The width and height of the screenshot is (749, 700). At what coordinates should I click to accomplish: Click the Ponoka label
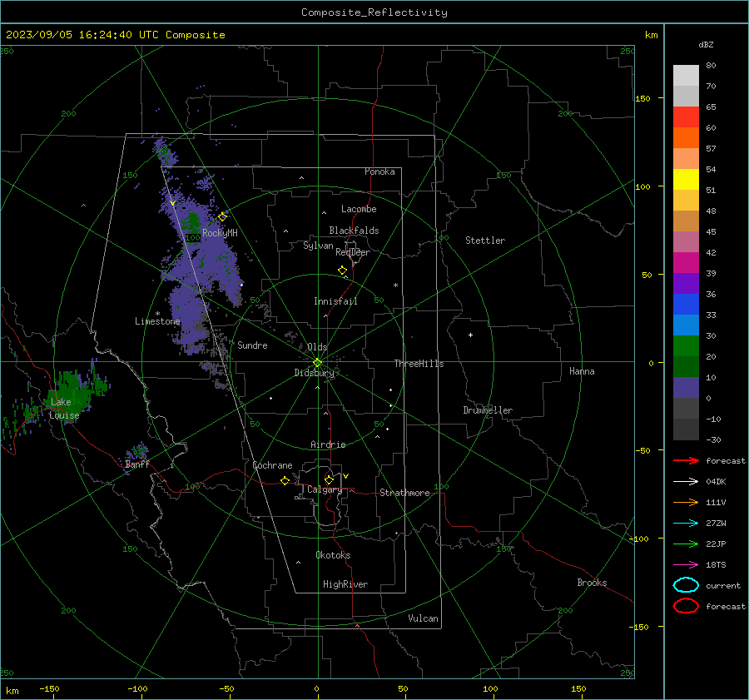pyautogui.click(x=379, y=171)
